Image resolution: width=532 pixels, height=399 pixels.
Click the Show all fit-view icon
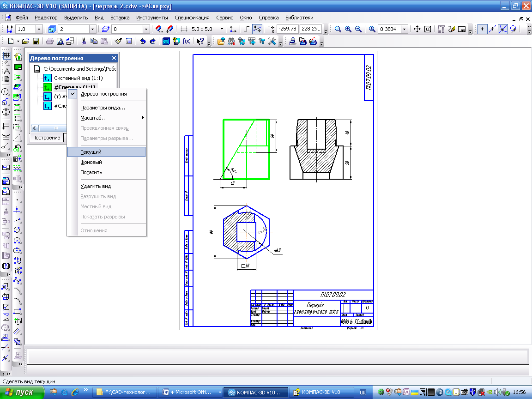pos(428,29)
